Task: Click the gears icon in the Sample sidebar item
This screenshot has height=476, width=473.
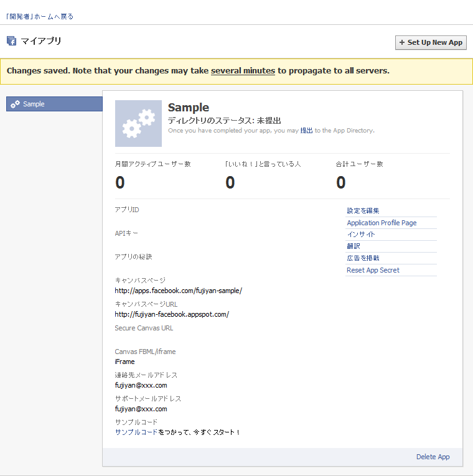Action: click(15, 104)
